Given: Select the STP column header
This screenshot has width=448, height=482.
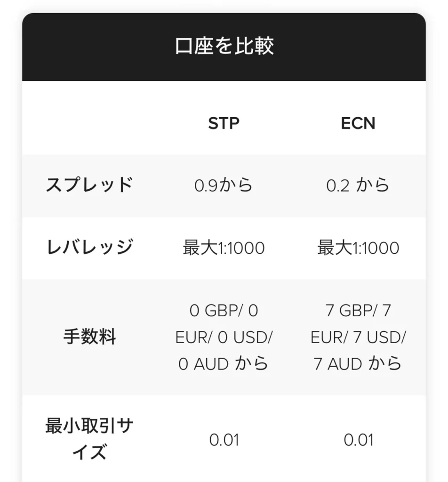Looking at the screenshot, I should 224,123.
